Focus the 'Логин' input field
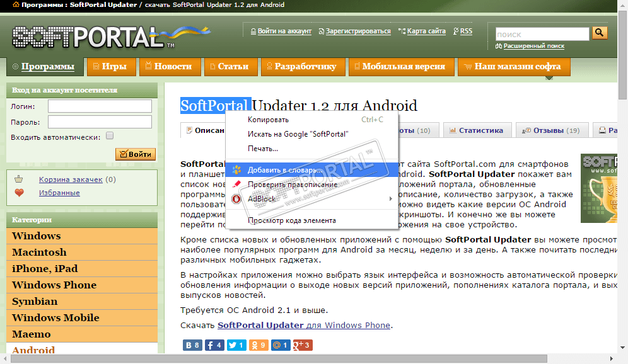Screen dimensions: 628x364 (x=100, y=106)
